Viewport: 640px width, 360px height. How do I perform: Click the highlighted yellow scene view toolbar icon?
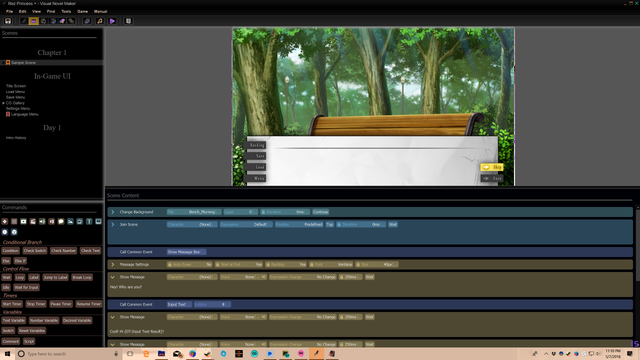(33, 21)
